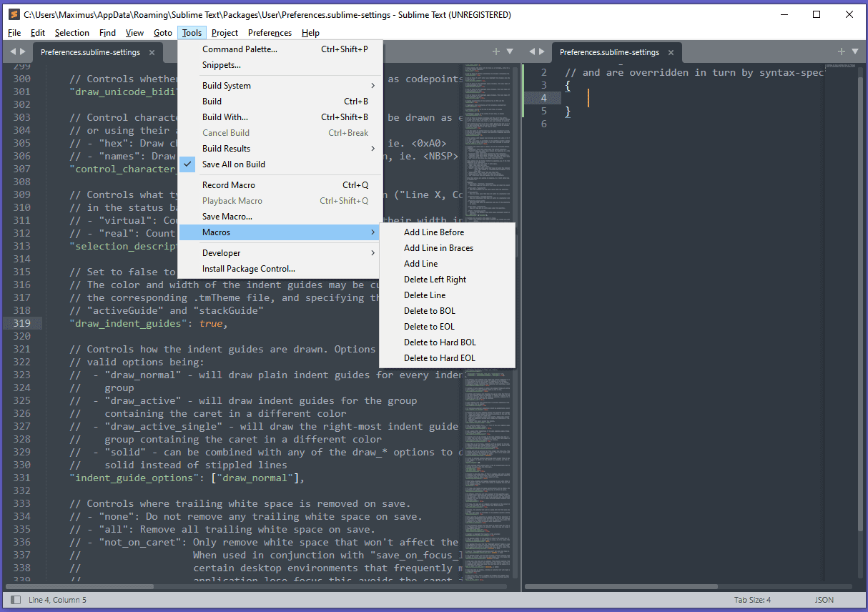Close the left Preferences.sublime-settings tab

[x=152, y=52]
